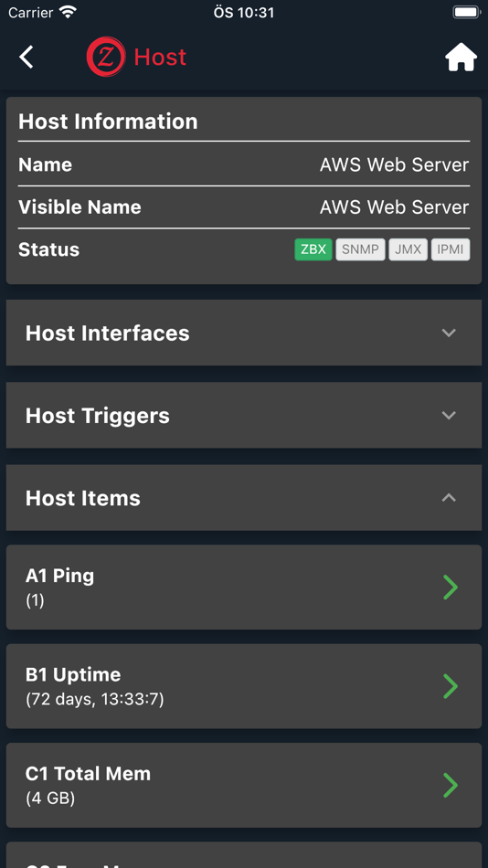Image resolution: width=488 pixels, height=868 pixels.
Task: Click the Status label
Action: tap(48, 249)
